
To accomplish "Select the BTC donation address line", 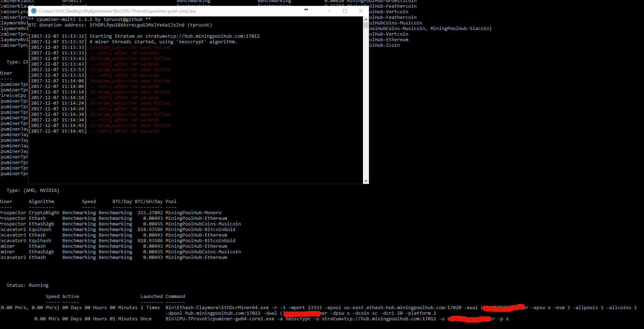I will tap(120, 25).
